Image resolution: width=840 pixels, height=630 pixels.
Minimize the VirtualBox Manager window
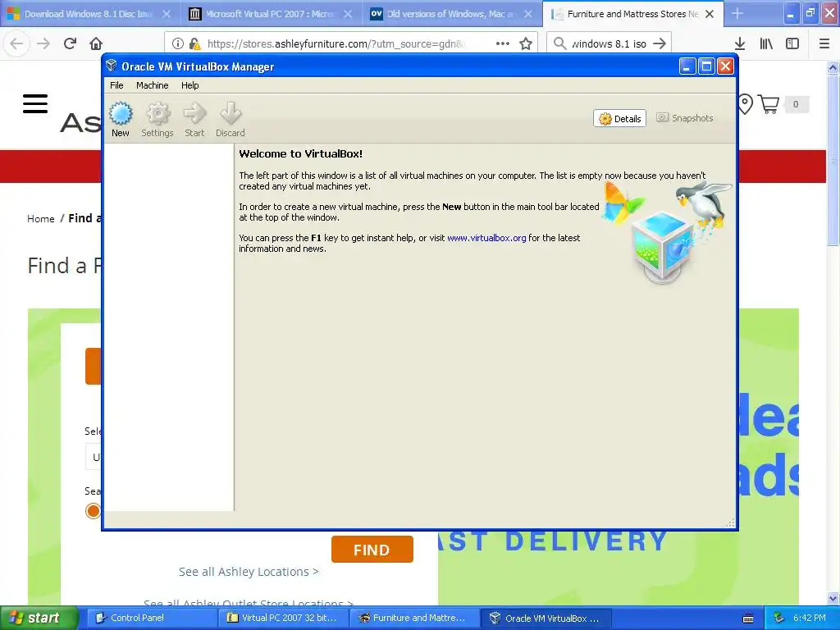click(x=687, y=66)
